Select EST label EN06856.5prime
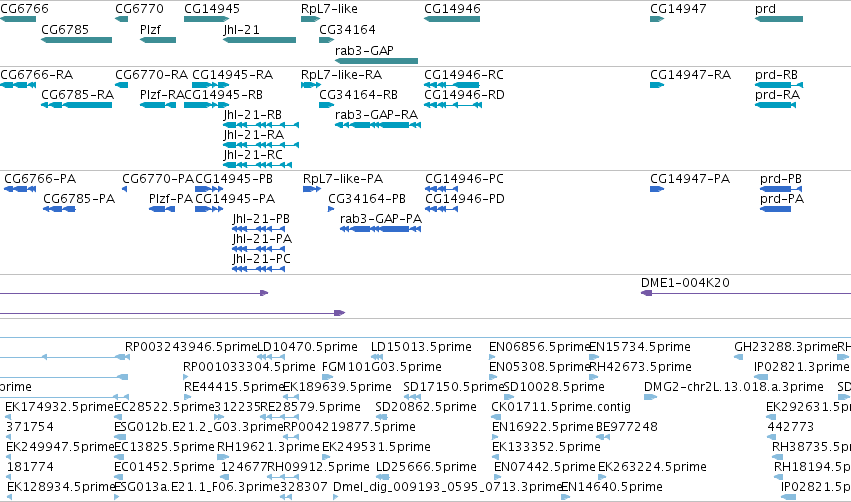This screenshot has height=502, width=851. point(539,347)
